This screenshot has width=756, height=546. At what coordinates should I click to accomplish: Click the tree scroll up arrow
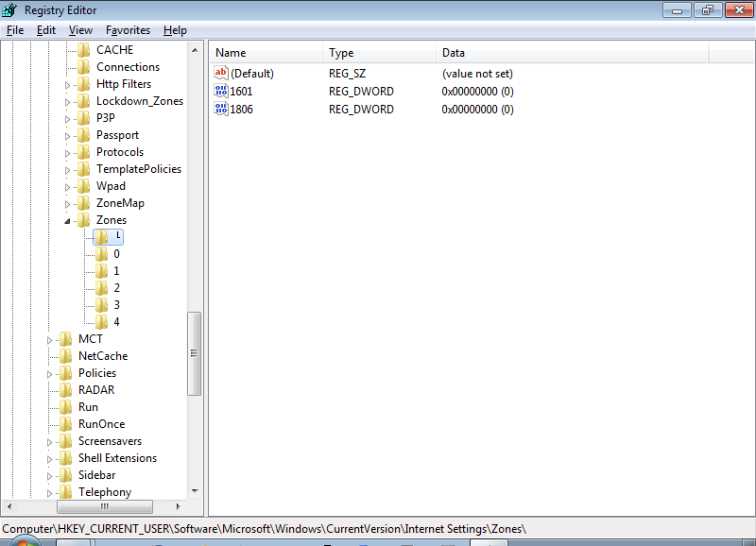[x=195, y=50]
